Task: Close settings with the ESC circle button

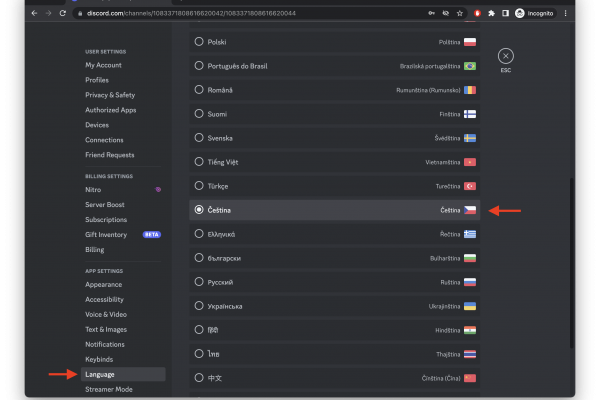Action: click(505, 56)
